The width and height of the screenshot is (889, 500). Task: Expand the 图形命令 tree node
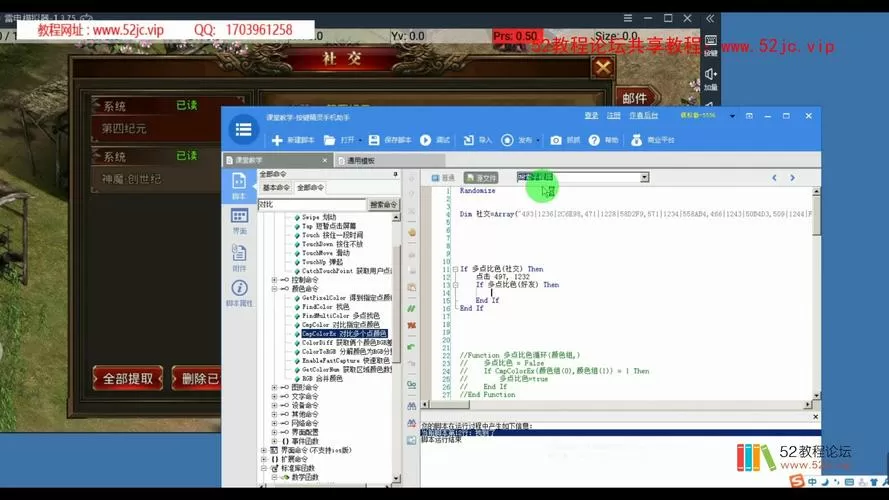275,387
